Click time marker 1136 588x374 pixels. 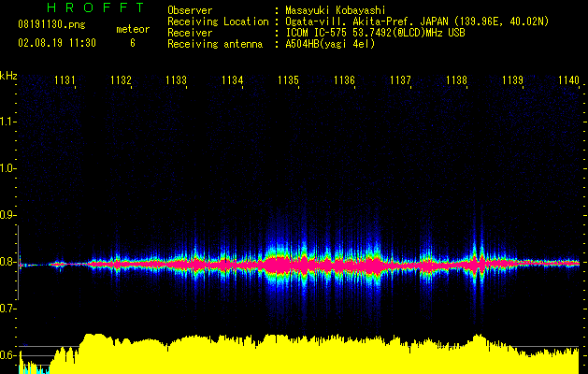(x=344, y=80)
